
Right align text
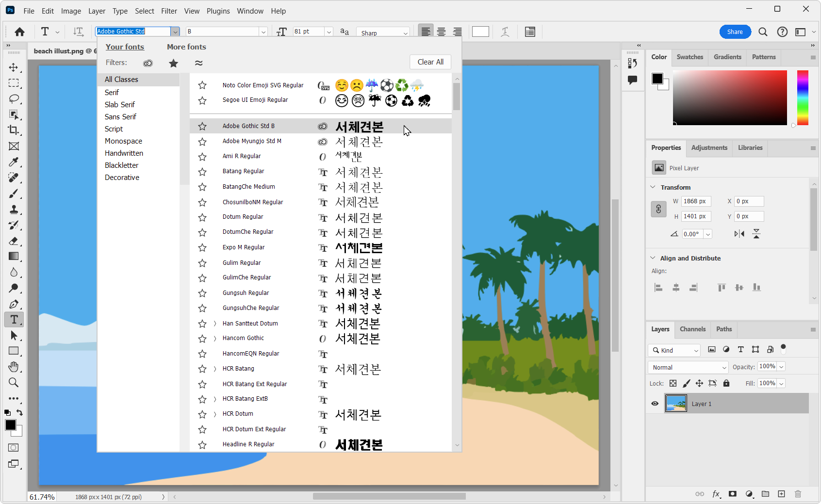[458, 32]
